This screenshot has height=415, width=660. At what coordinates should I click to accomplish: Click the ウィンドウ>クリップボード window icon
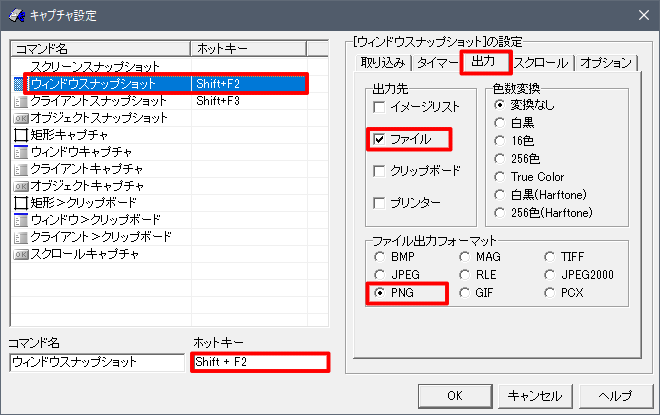(20, 220)
